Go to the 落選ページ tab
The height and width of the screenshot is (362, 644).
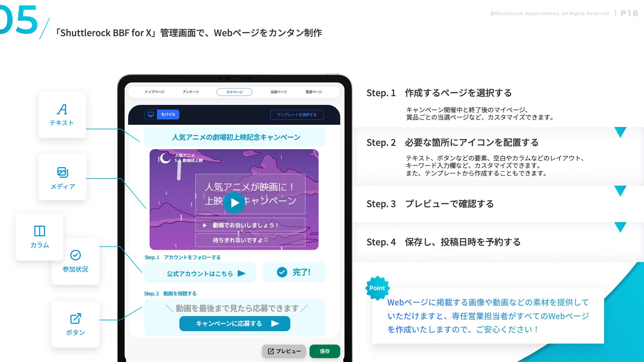pyautogui.click(x=314, y=92)
